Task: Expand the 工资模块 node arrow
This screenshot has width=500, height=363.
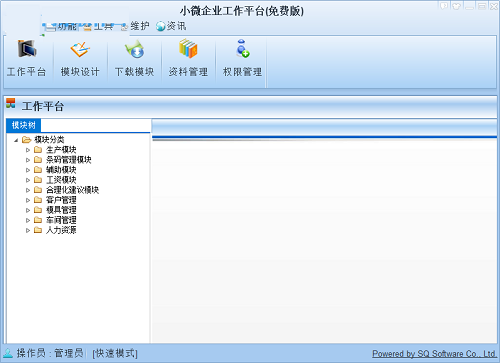Action: [x=28, y=180]
